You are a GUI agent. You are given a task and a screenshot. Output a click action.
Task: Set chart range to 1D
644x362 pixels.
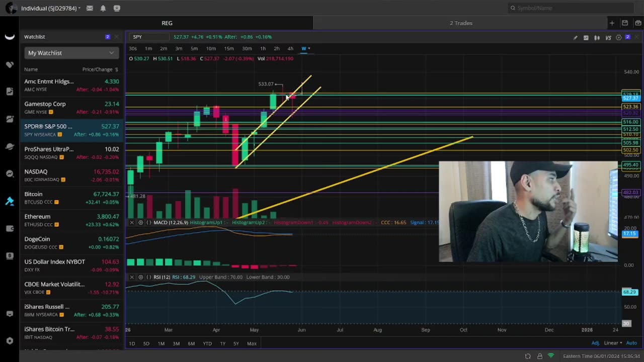[132, 344]
